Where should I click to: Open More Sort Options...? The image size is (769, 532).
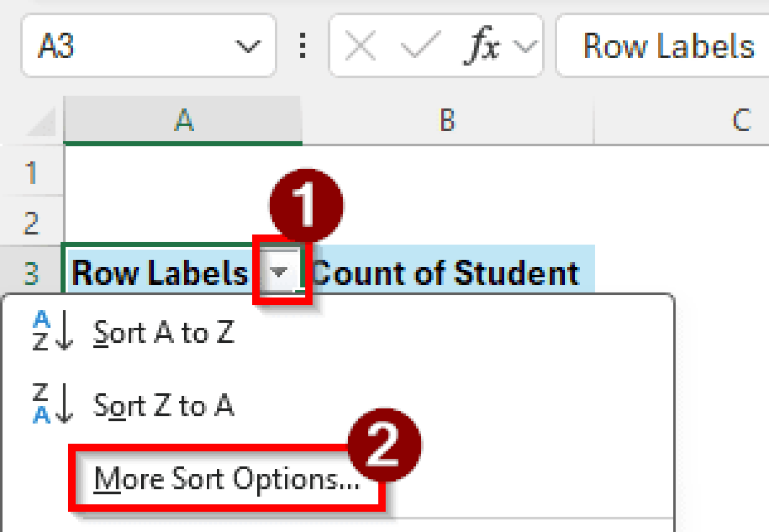click(x=226, y=479)
